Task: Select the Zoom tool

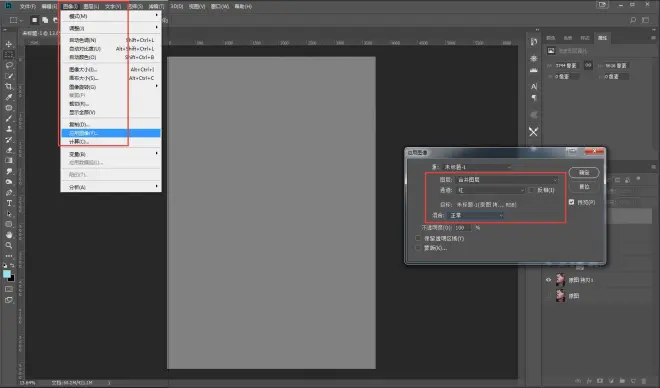Action: 8,245
